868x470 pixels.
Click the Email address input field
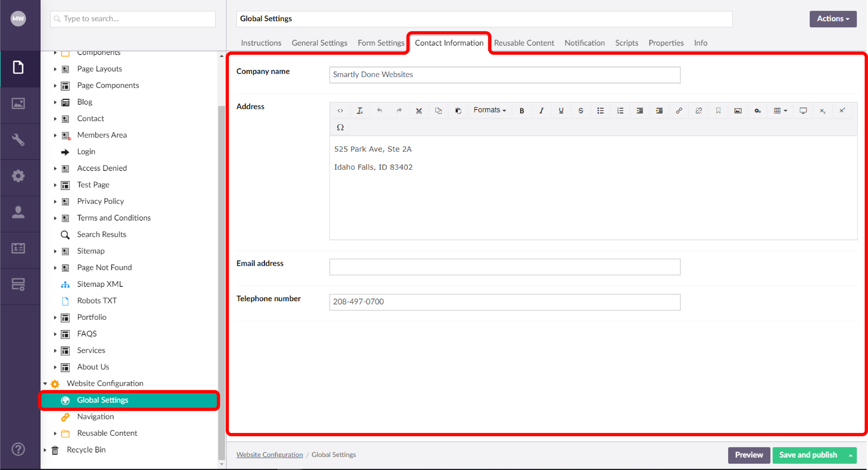[505, 267]
